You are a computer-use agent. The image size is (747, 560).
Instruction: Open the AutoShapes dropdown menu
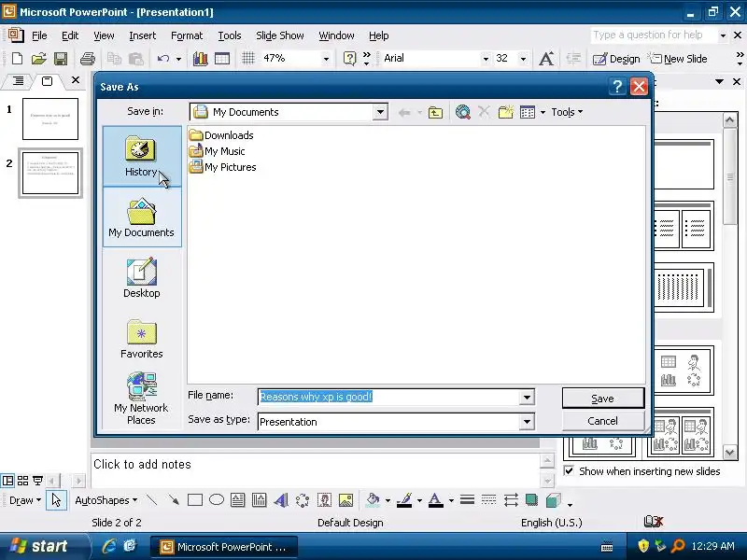(106, 500)
